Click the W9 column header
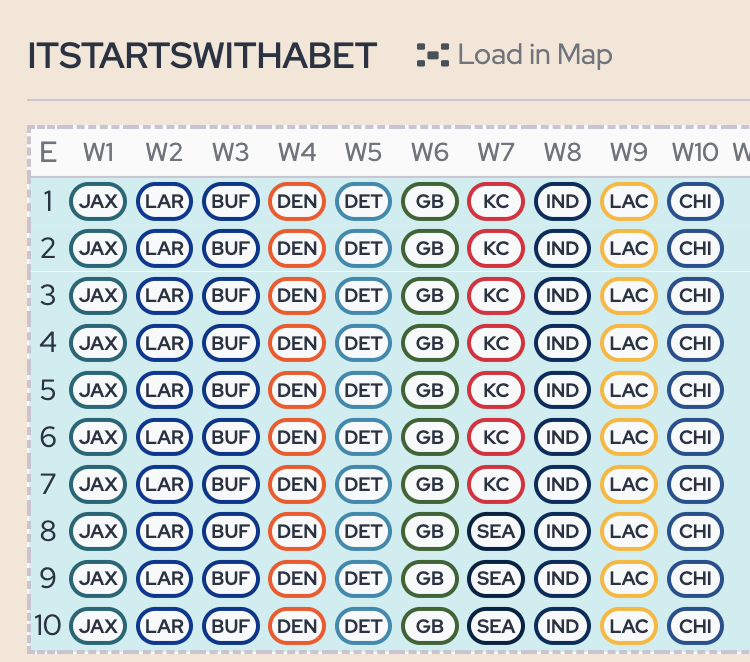The height and width of the screenshot is (662, 750). (629, 153)
